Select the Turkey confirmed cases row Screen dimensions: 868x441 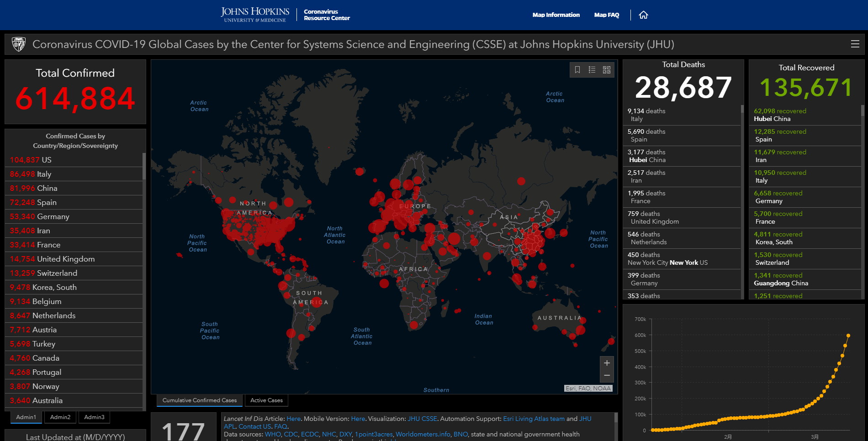pos(74,344)
